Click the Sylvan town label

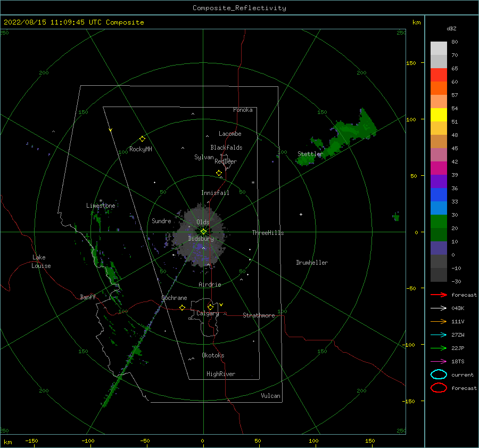(204, 157)
